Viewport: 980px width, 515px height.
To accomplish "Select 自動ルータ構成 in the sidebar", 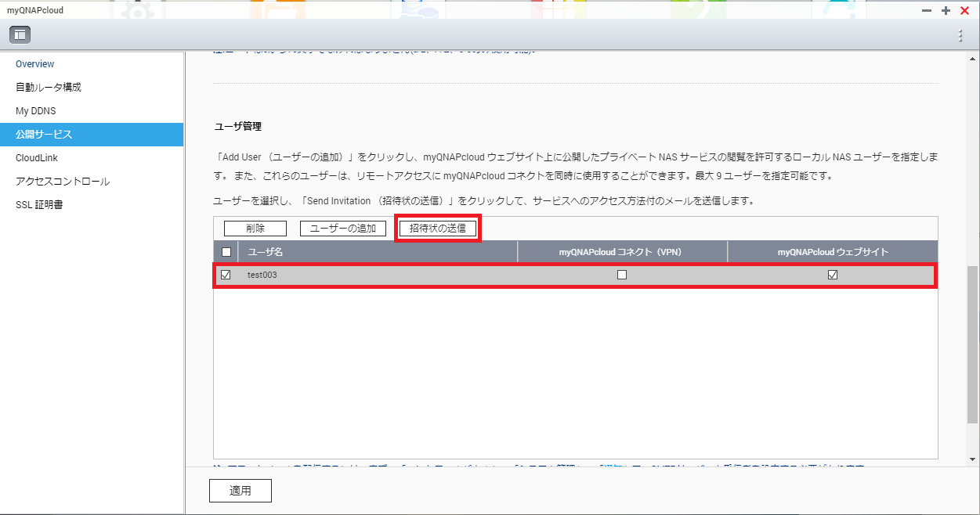I will (x=49, y=88).
